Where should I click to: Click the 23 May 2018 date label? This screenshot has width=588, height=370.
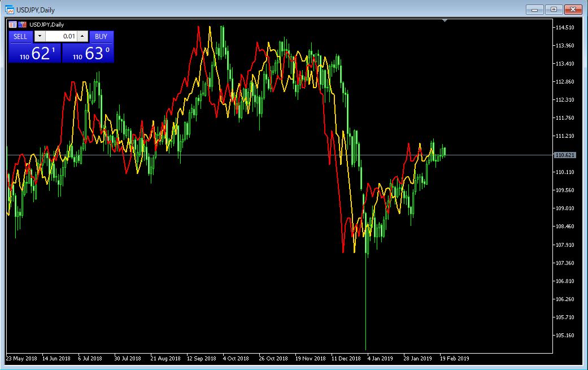click(21, 358)
